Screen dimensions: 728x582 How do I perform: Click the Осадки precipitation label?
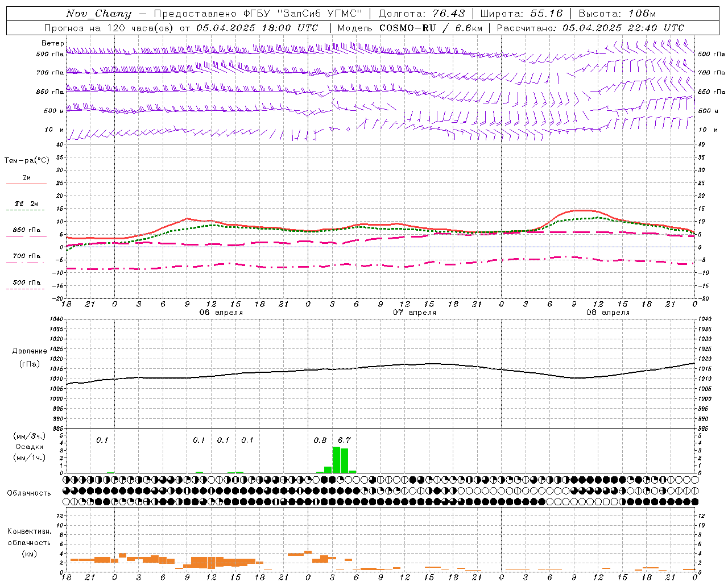[x=29, y=447]
